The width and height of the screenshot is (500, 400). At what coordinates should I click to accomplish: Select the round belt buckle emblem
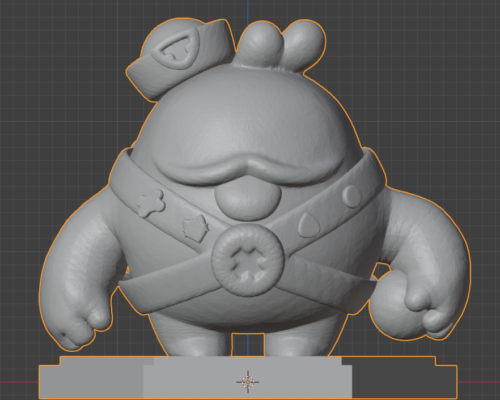248,260
